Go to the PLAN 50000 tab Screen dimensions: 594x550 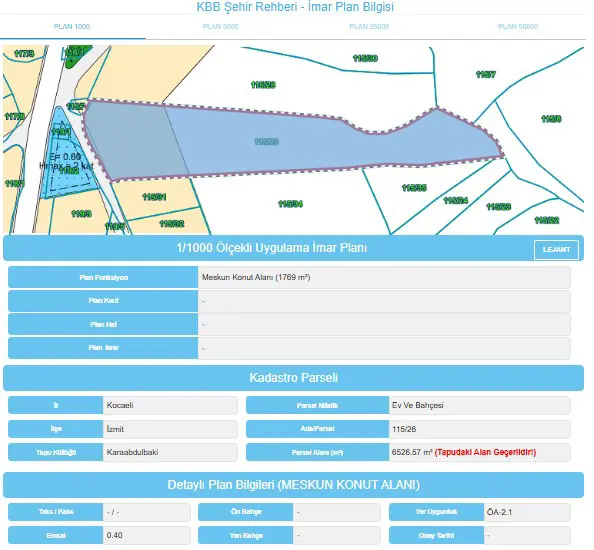tap(518, 27)
